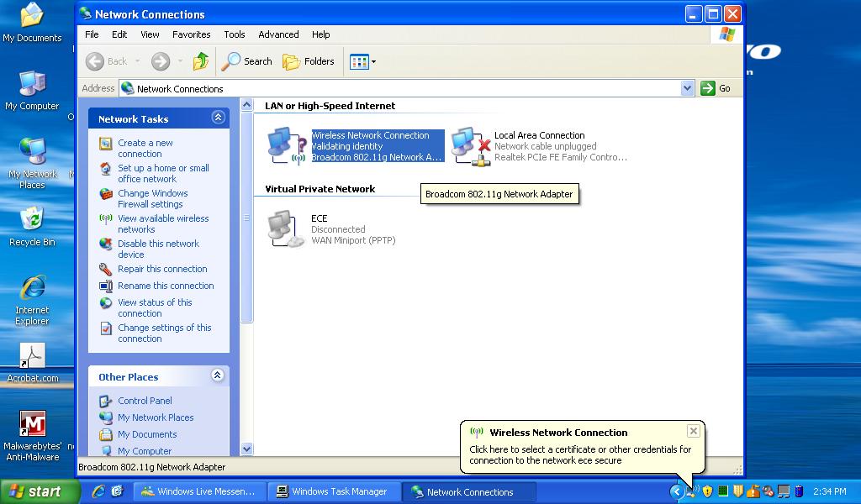Collapse the Other Places panel
Screen dimensions: 861x504
click(218, 375)
